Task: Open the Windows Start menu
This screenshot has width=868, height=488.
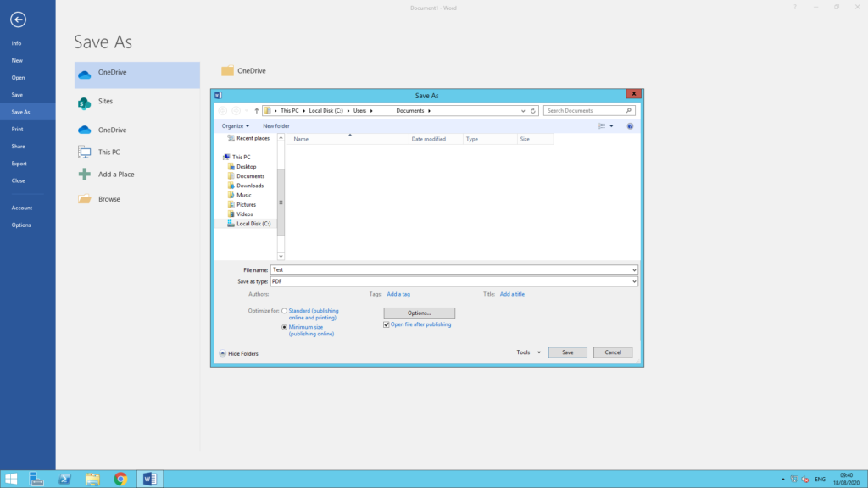Action: click(11, 479)
